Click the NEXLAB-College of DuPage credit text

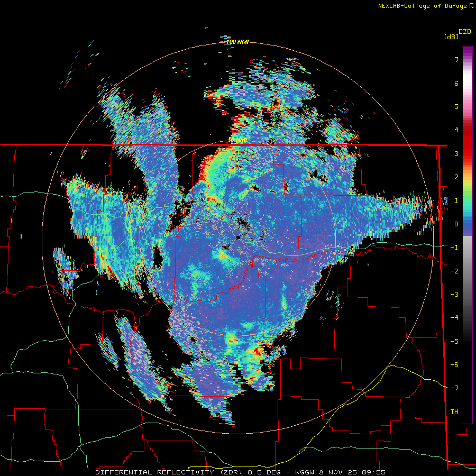(x=423, y=6)
